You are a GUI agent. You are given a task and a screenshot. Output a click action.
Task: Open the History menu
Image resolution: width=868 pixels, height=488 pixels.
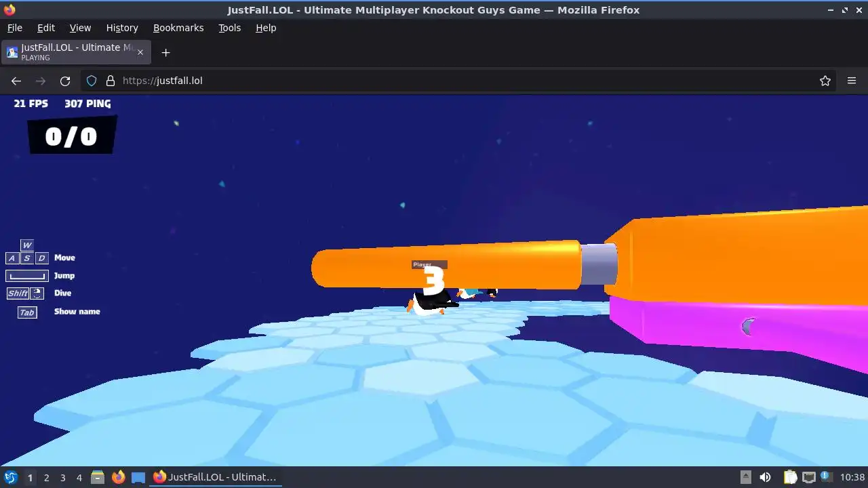122,28
